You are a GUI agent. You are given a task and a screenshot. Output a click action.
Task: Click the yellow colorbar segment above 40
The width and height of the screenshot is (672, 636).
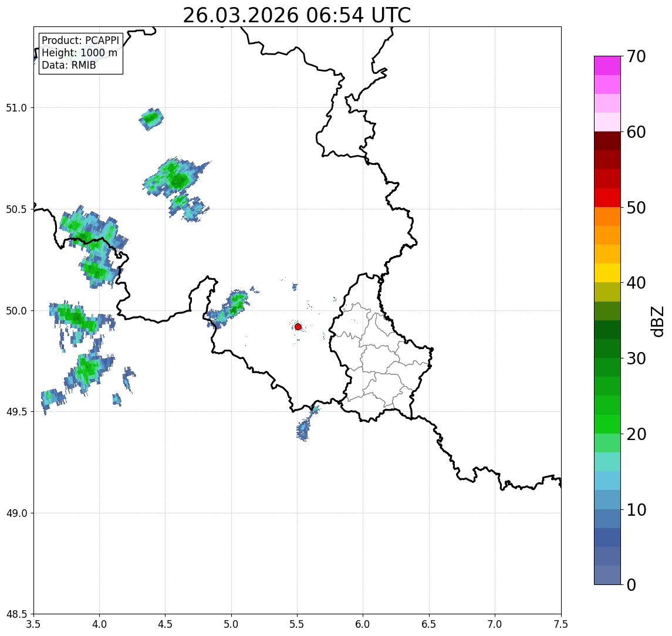click(x=607, y=273)
